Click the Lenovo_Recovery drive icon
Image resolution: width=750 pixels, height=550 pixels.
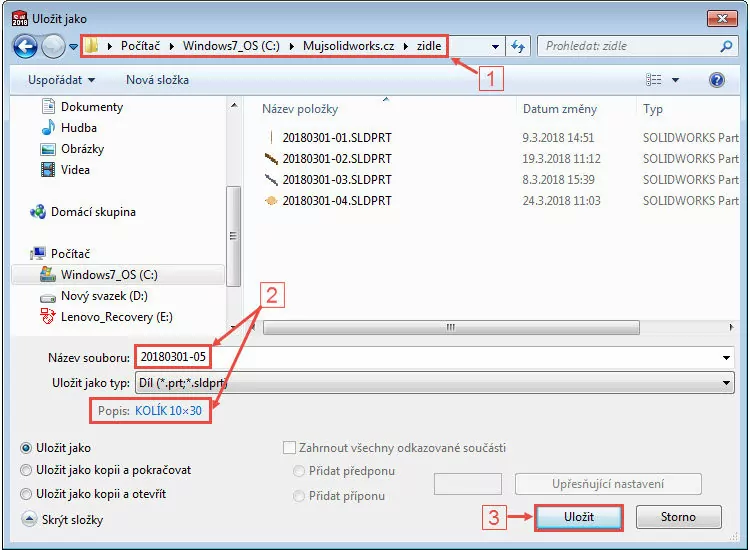pos(47,317)
